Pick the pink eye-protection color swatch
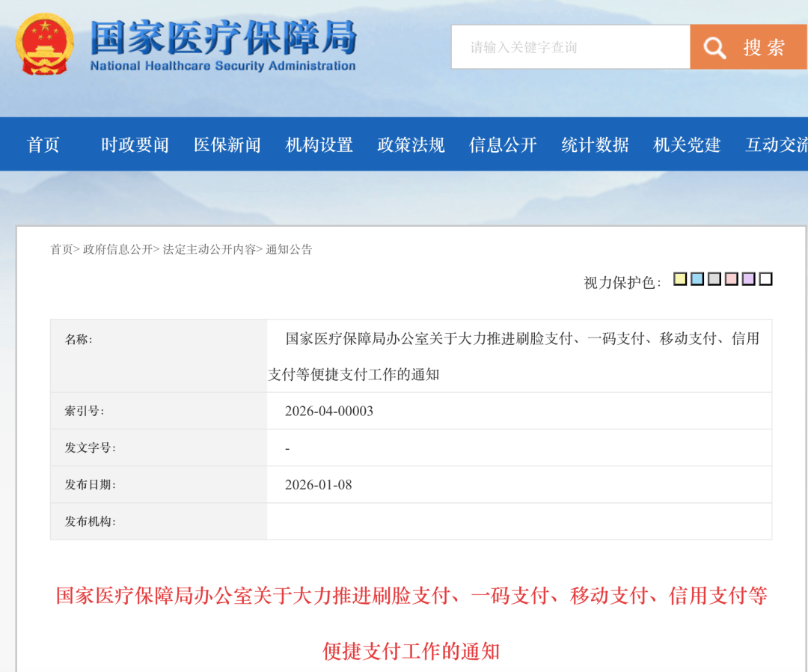The height and width of the screenshot is (672, 808). coord(731,279)
